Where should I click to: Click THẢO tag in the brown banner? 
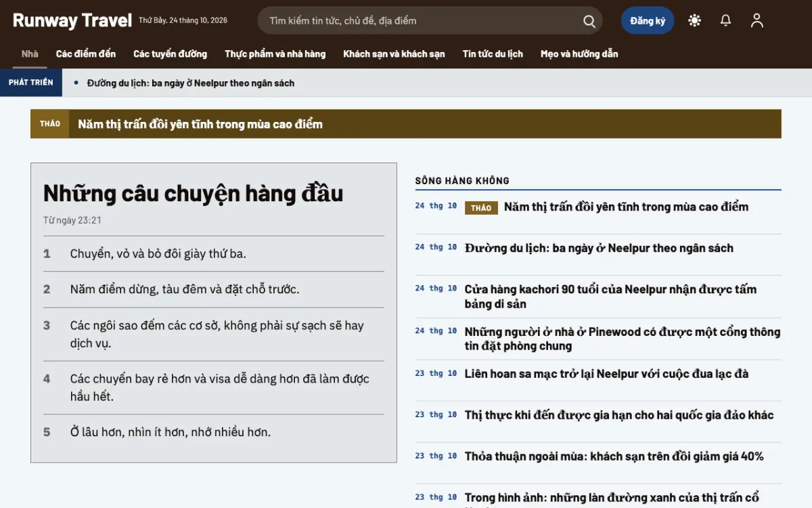pos(50,124)
